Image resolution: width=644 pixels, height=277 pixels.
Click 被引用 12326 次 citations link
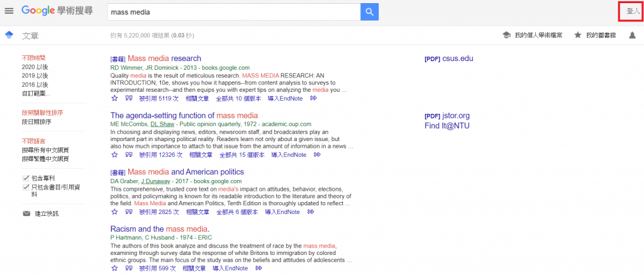(160, 154)
